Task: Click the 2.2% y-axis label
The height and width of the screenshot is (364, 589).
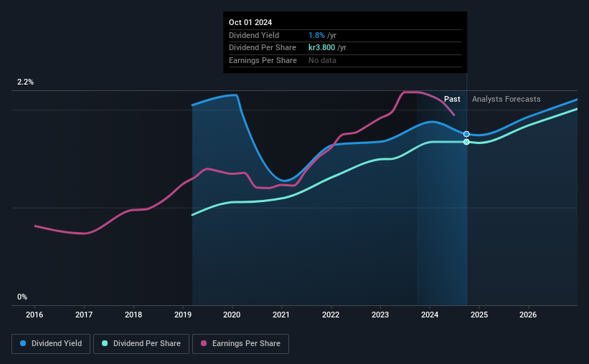Action: coord(25,82)
